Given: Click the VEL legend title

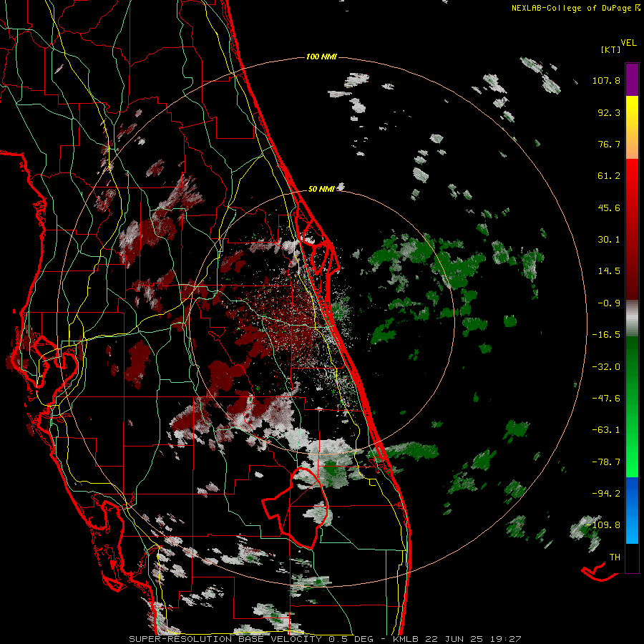Looking at the screenshot, I should (628, 43).
